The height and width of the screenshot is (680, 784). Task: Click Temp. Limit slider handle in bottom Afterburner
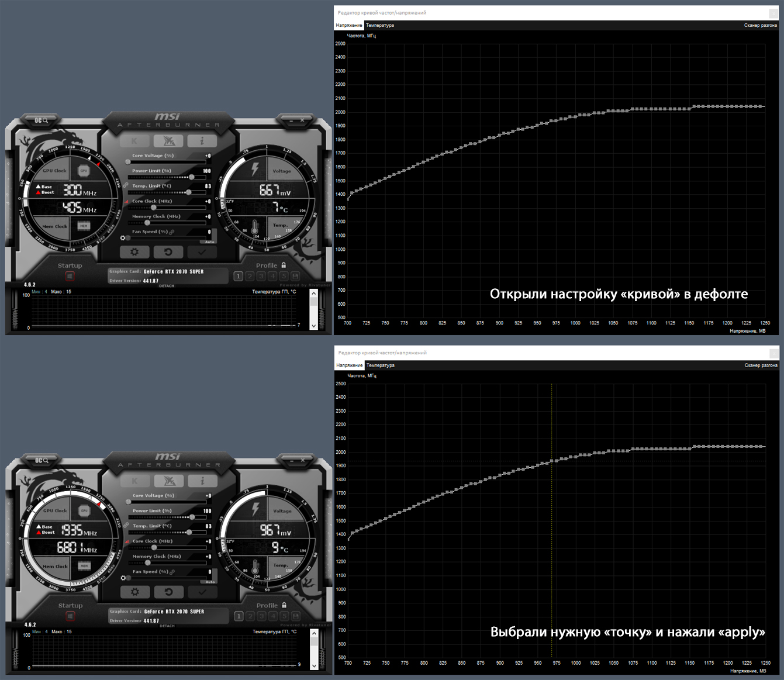pos(189,533)
